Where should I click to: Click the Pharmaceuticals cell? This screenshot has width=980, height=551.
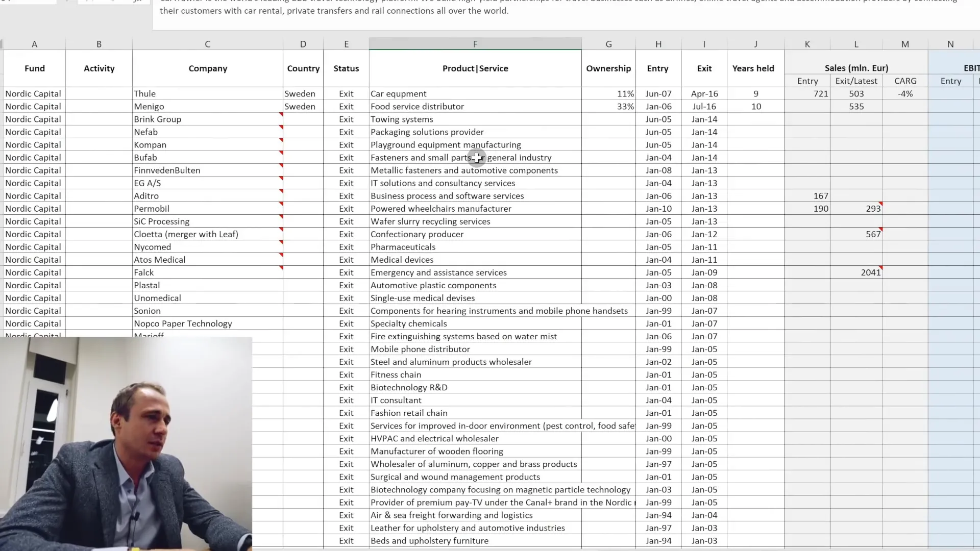[x=475, y=247]
